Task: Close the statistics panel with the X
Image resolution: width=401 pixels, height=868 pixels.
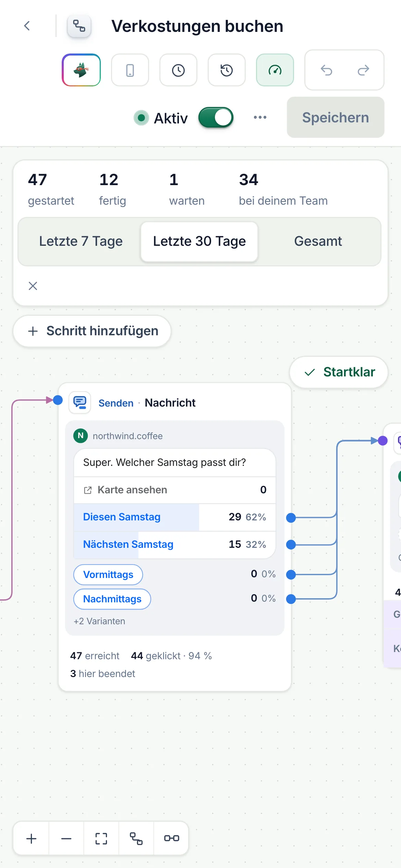Action: [33, 286]
